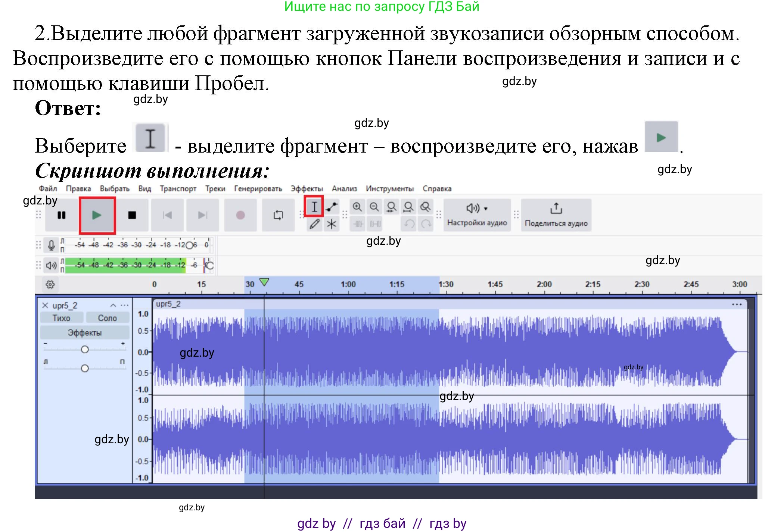
Task: Activate the Multi-tool
Action: pos(331,223)
